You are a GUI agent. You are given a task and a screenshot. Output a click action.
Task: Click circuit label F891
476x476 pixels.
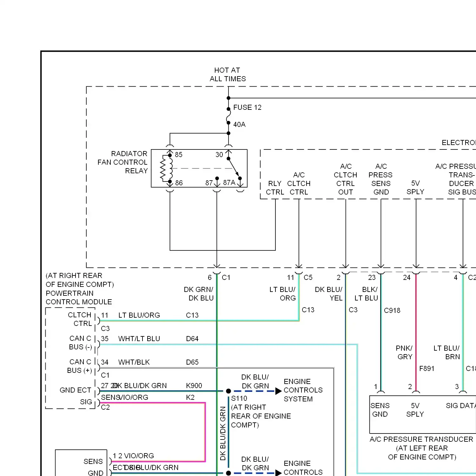(427, 368)
